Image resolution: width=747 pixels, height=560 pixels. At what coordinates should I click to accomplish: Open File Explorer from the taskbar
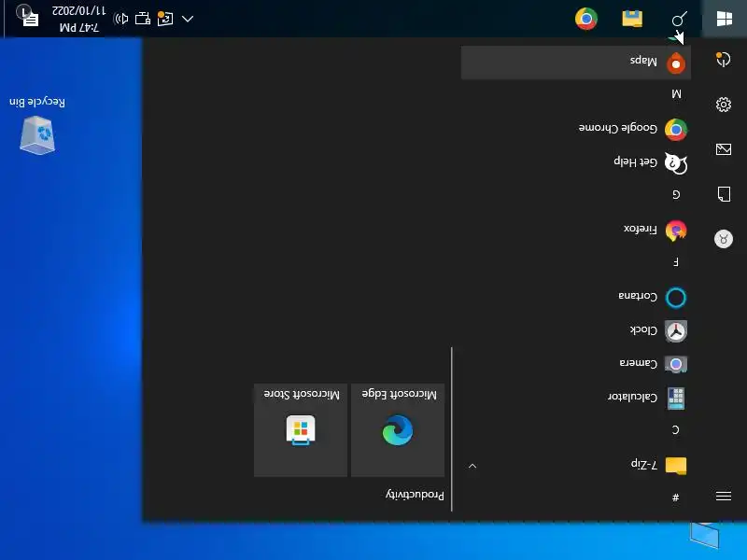tap(632, 19)
